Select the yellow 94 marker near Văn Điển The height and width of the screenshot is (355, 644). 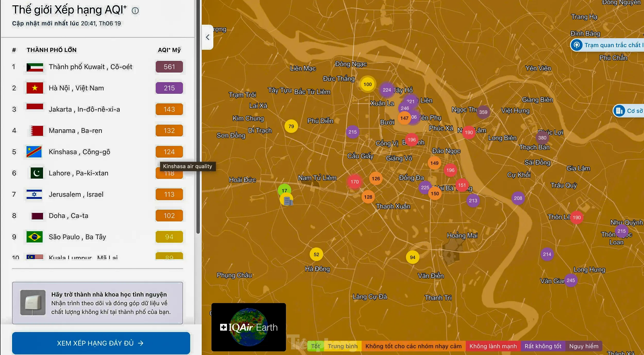click(413, 257)
